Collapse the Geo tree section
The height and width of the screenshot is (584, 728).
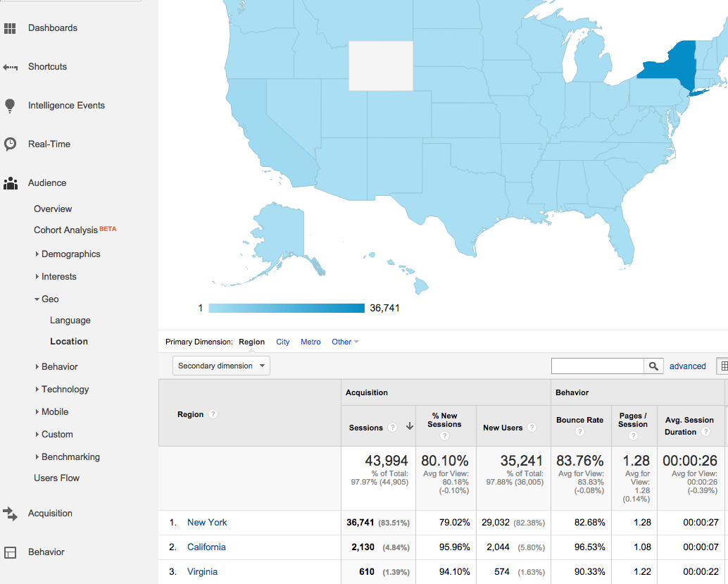pyautogui.click(x=37, y=299)
